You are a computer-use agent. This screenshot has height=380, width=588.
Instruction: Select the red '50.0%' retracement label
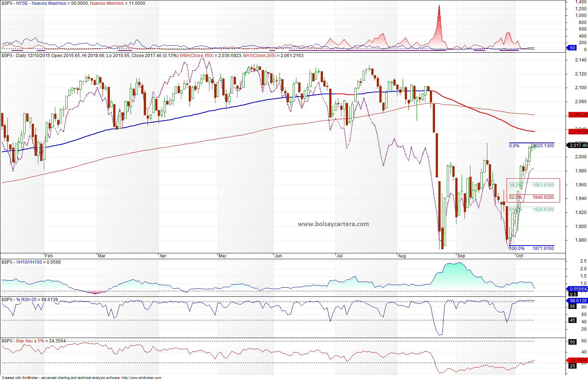tap(515, 197)
